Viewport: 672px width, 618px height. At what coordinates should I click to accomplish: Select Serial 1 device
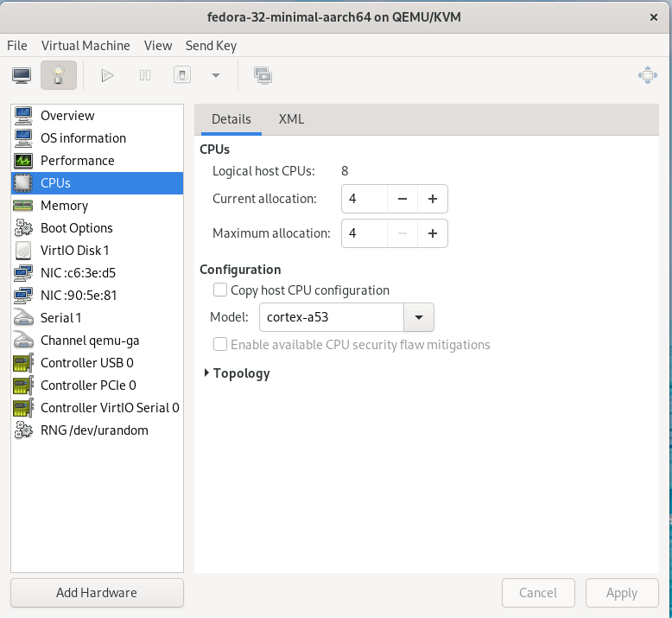(x=98, y=318)
